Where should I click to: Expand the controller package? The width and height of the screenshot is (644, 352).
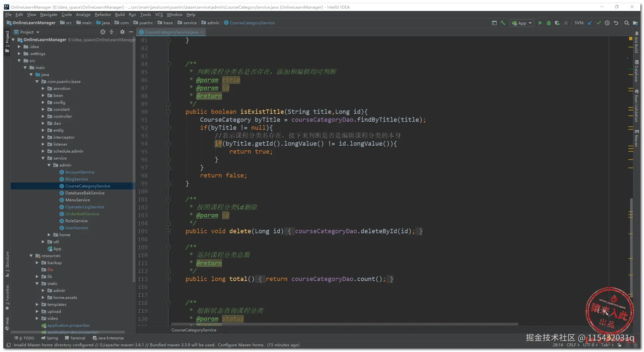coord(43,116)
